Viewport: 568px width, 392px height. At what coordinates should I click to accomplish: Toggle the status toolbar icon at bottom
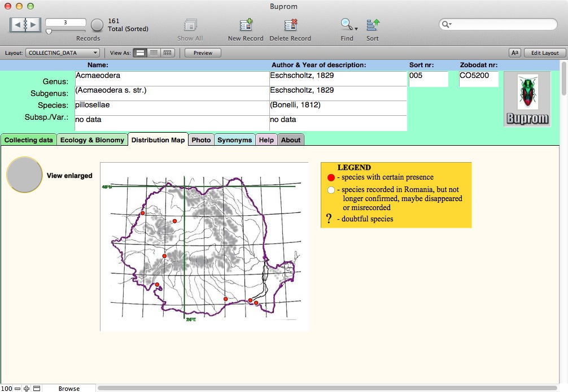coord(36,389)
